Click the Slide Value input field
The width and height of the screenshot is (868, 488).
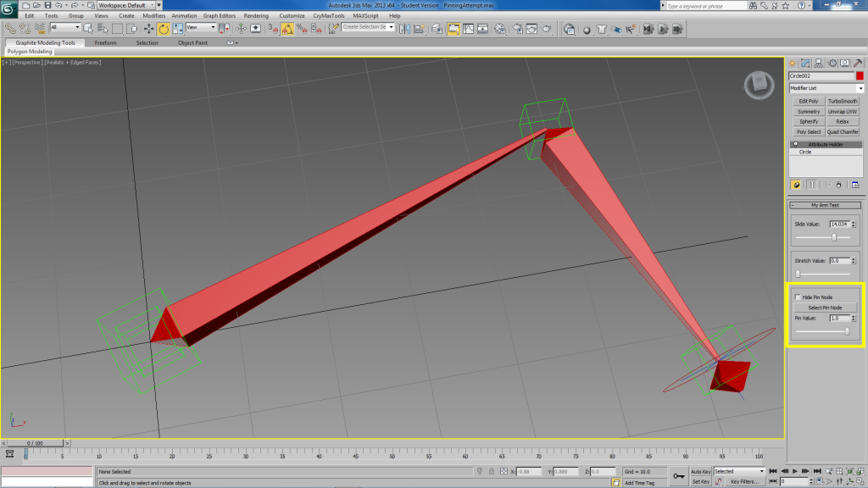coord(838,224)
